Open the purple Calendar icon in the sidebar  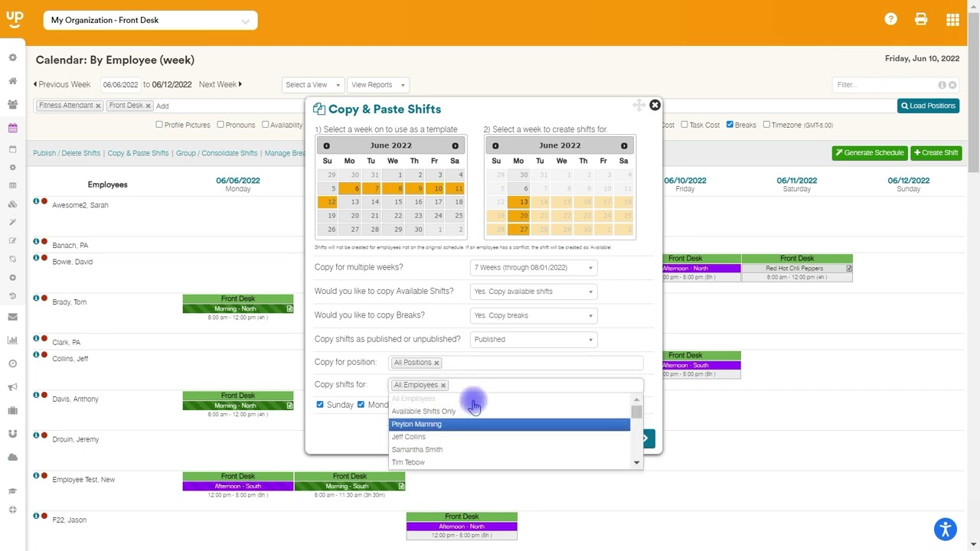12,129
